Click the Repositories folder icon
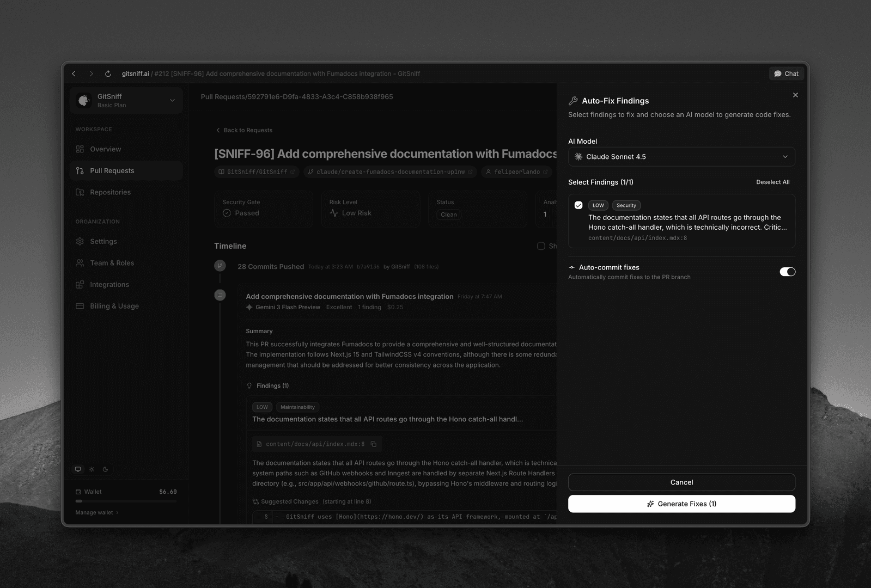 click(80, 192)
